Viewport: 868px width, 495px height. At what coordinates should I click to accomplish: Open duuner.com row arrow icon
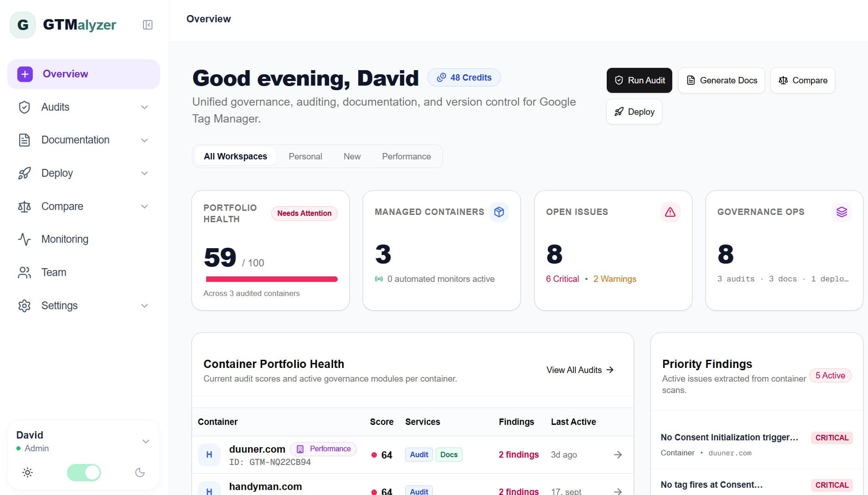pos(618,454)
